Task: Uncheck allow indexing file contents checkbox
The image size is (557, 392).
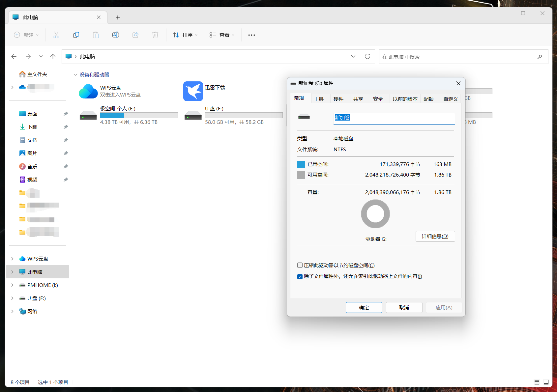Action: tap(300, 276)
